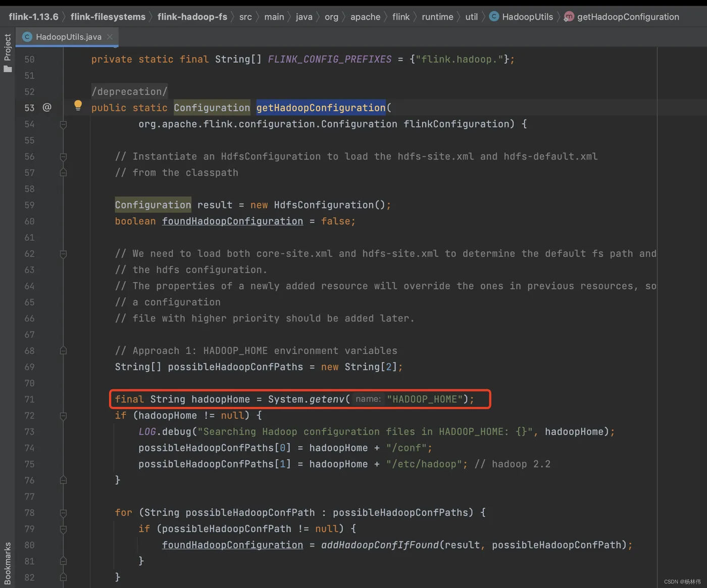Collapse the method at line 54 fold marker

click(63, 124)
